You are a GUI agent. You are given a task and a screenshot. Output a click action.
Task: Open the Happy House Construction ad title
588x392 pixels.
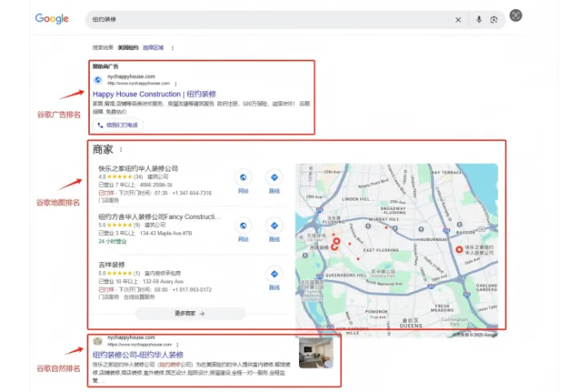[154, 94]
